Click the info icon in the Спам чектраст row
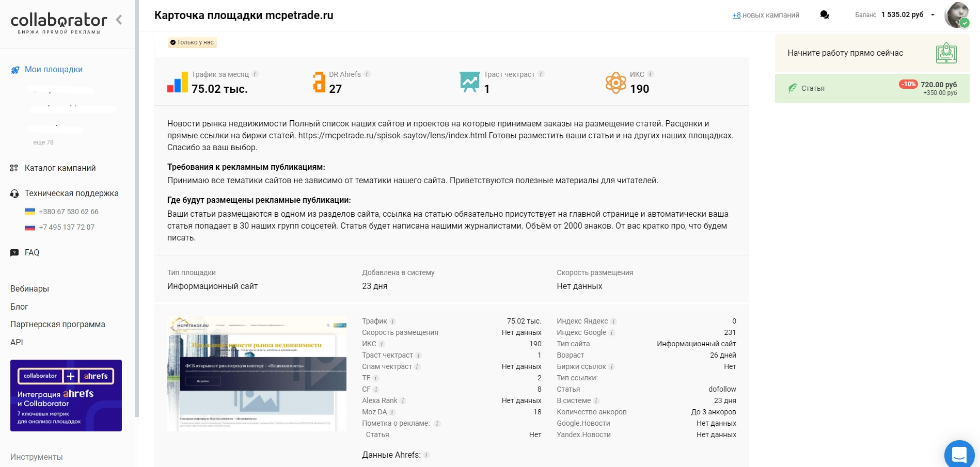The height and width of the screenshot is (467, 980). click(x=417, y=367)
